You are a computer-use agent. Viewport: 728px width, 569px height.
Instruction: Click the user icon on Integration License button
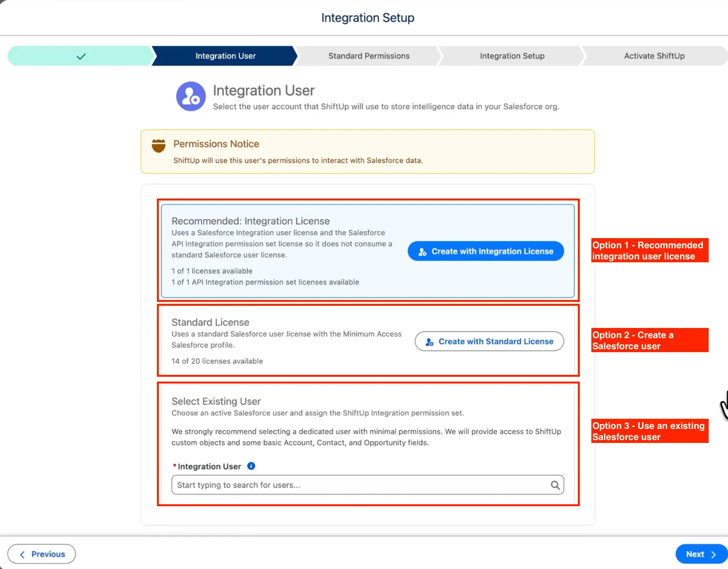point(422,252)
